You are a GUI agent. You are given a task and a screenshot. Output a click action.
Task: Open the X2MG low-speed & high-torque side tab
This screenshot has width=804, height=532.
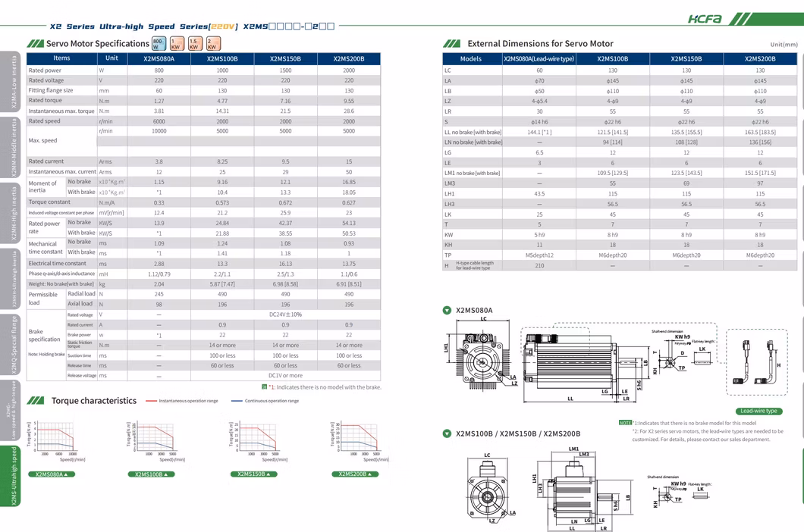pos(11,410)
